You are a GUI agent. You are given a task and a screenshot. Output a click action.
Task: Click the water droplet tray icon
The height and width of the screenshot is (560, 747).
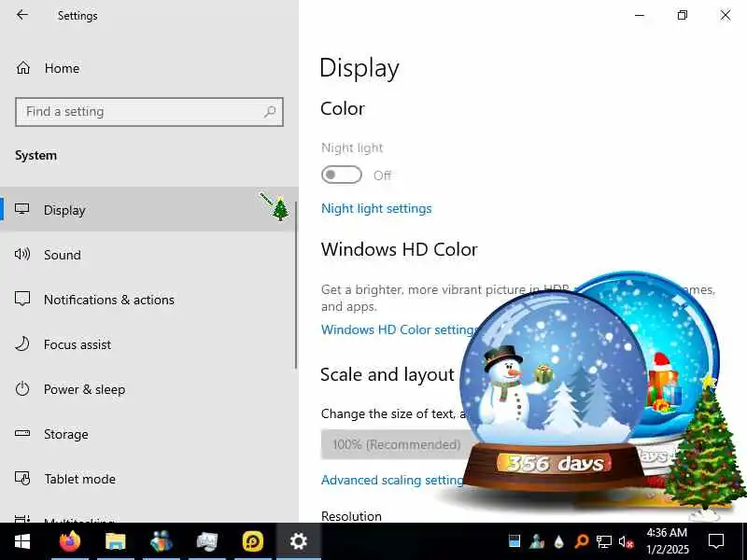558,541
